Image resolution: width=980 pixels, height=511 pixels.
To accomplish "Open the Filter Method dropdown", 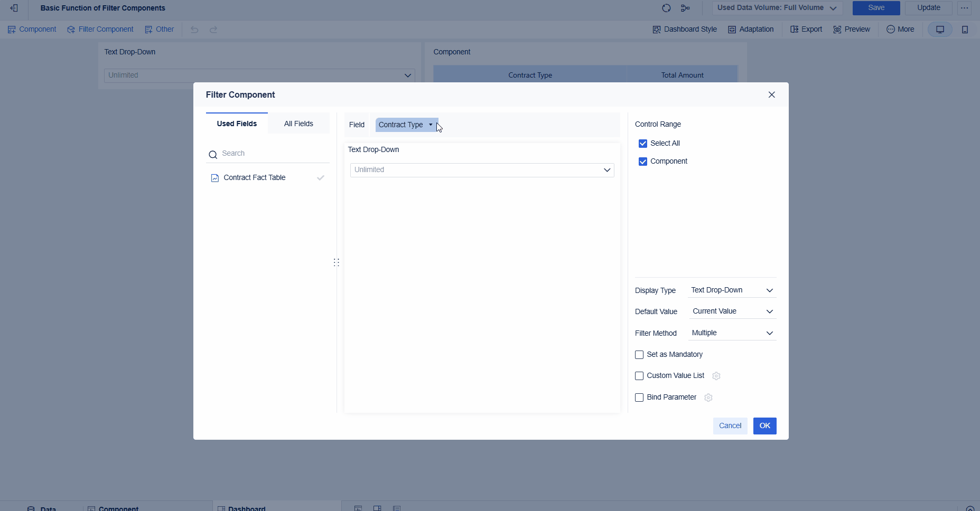I will (x=732, y=333).
